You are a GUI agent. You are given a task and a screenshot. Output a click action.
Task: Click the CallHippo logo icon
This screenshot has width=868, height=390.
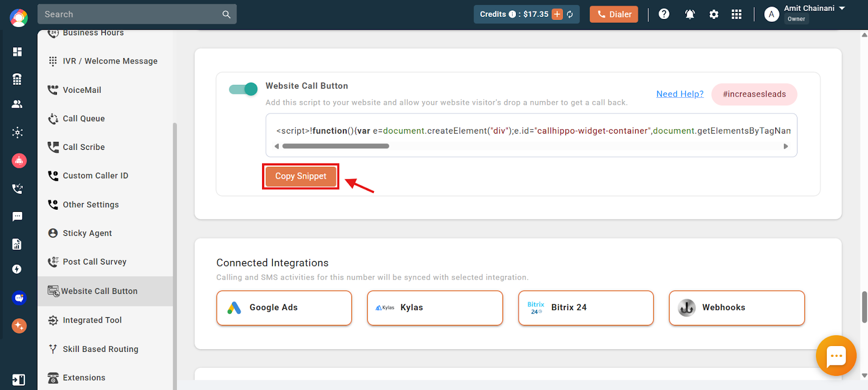click(18, 18)
